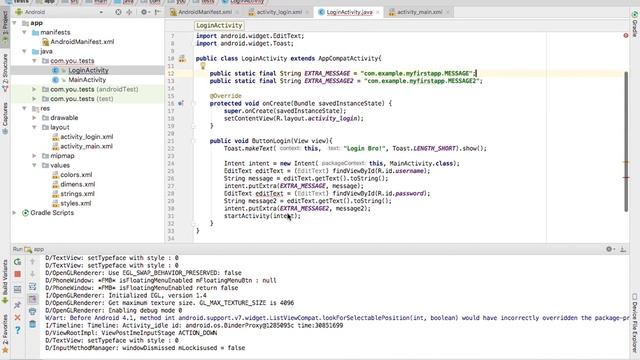Click fold marker beside ButtonLogin method
640x360 pixels.
[x=194, y=141]
